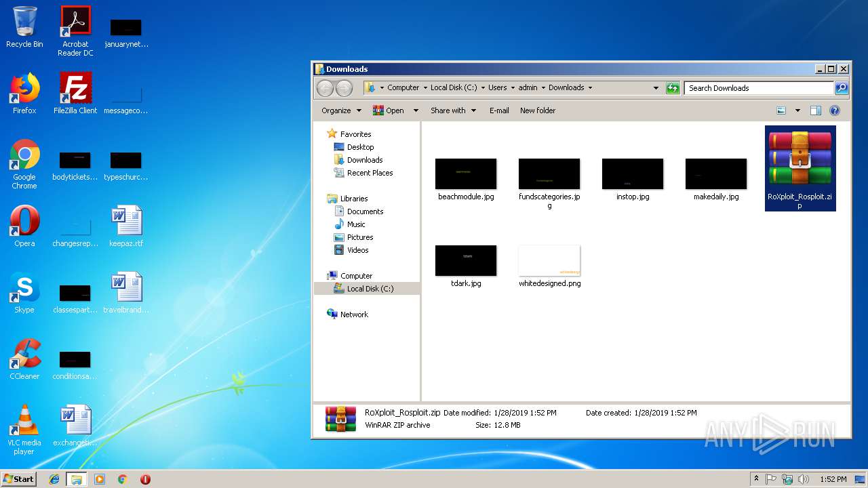Image resolution: width=868 pixels, height=488 pixels.
Task: Click E-mail on the toolbar
Action: (x=499, y=110)
